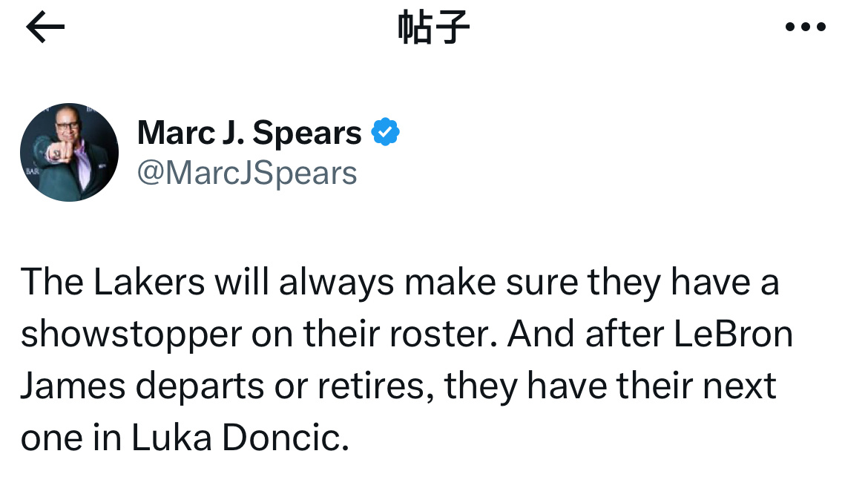Tap the word always in the first line
Image resolution: width=868 pixels, height=491 pixels.
coord(337,283)
